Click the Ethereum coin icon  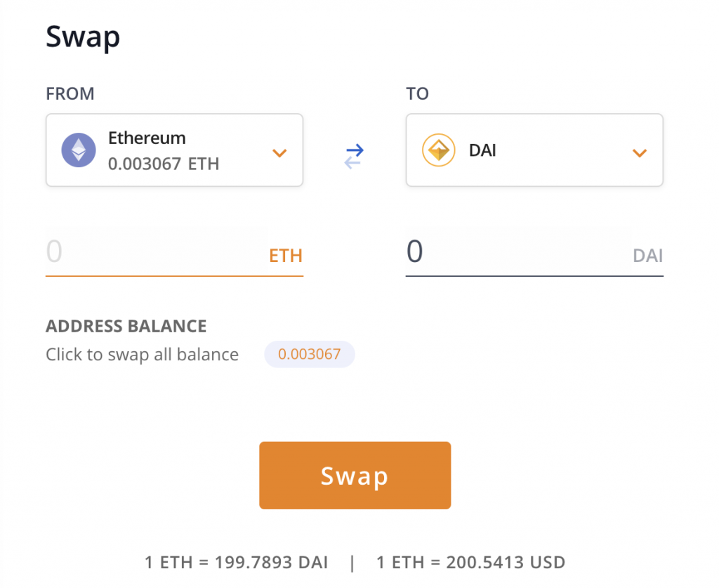click(79, 150)
